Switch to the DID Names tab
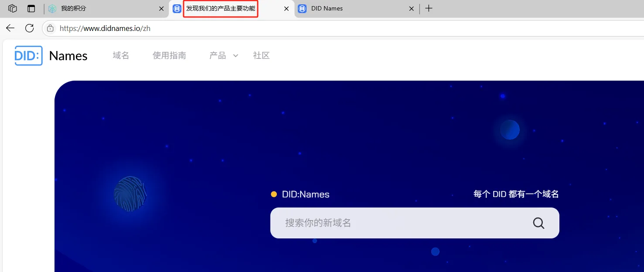This screenshot has height=272, width=644. click(x=357, y=8)
